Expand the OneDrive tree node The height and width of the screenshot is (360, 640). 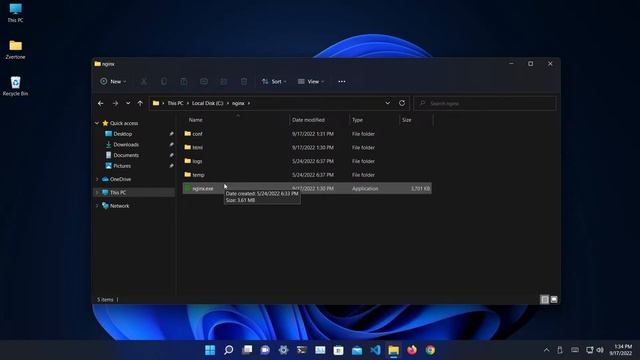(x=97, y=179)
